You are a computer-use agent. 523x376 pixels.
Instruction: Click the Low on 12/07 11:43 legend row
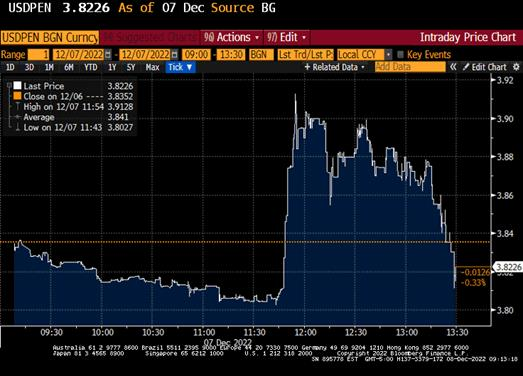coord(74,127)
